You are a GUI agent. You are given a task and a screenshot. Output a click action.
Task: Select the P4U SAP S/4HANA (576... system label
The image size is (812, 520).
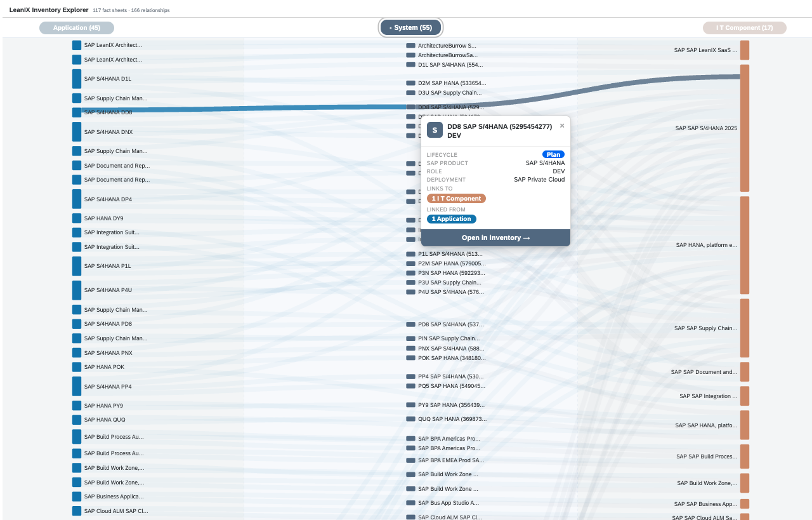pos(451,292)
